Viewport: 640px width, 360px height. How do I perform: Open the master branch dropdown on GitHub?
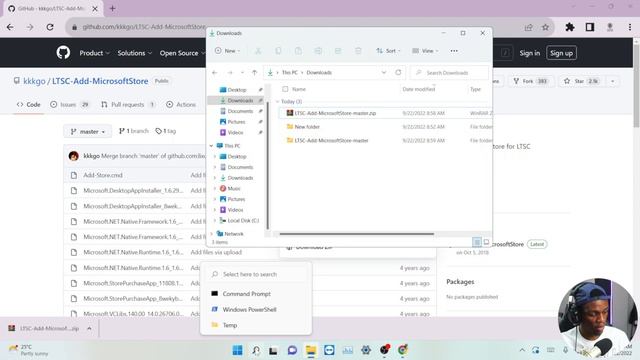[88, 131]
